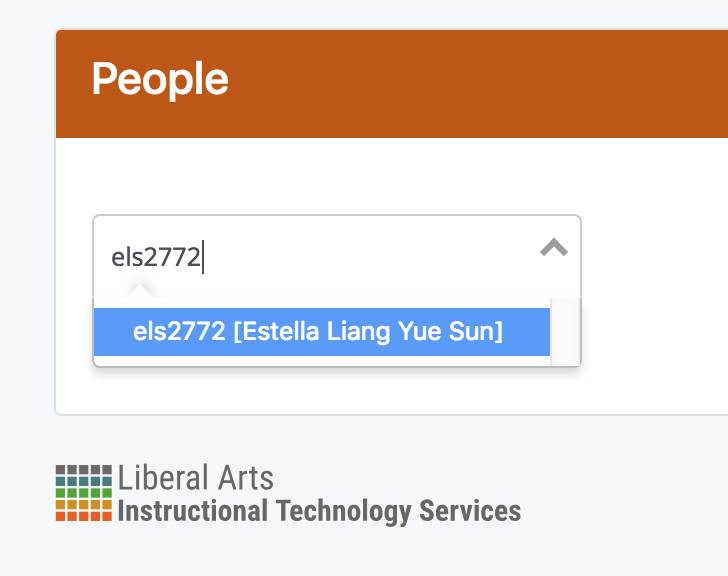Click the suggestion list scrollbar track
This screenshot has height=576, width=728.
pos(565,332)
